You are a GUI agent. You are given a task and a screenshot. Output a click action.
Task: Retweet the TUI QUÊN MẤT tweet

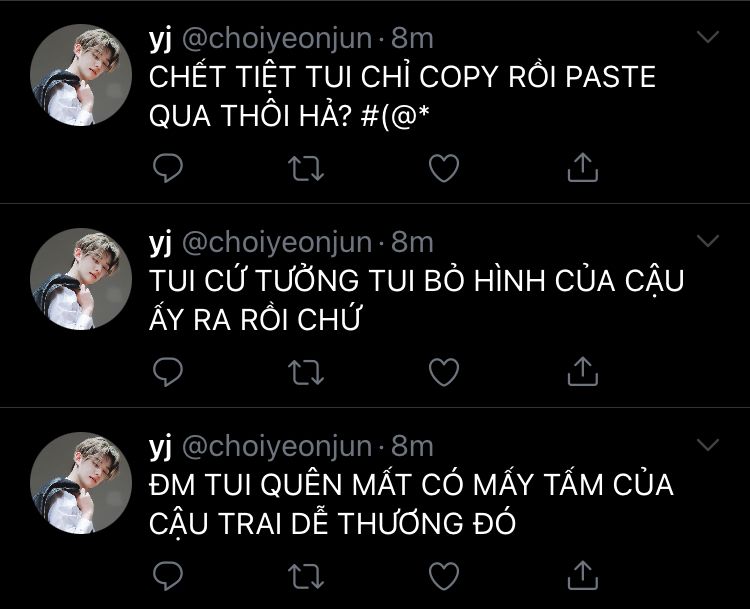[306, 576]
